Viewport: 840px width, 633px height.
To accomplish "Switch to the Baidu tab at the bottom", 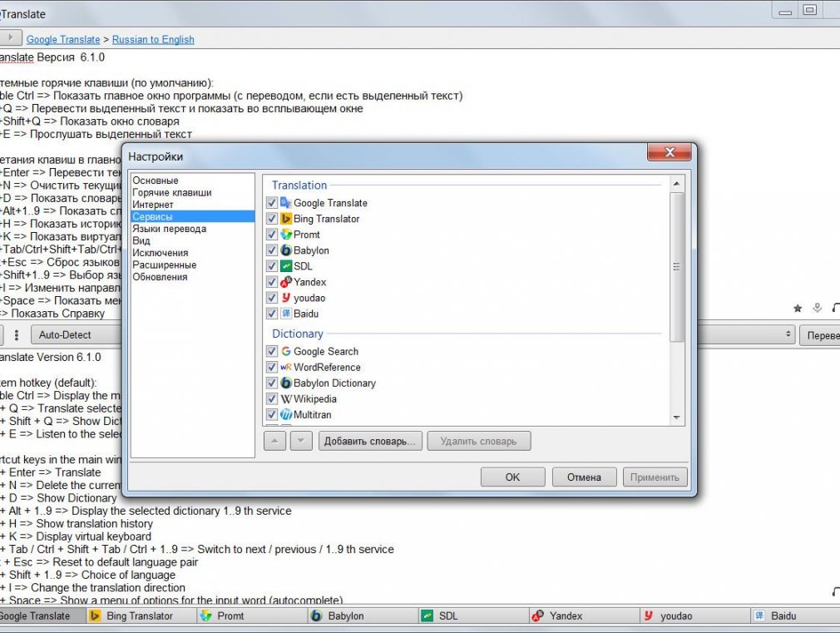I will pyautogui.click(x=796, y=616).
